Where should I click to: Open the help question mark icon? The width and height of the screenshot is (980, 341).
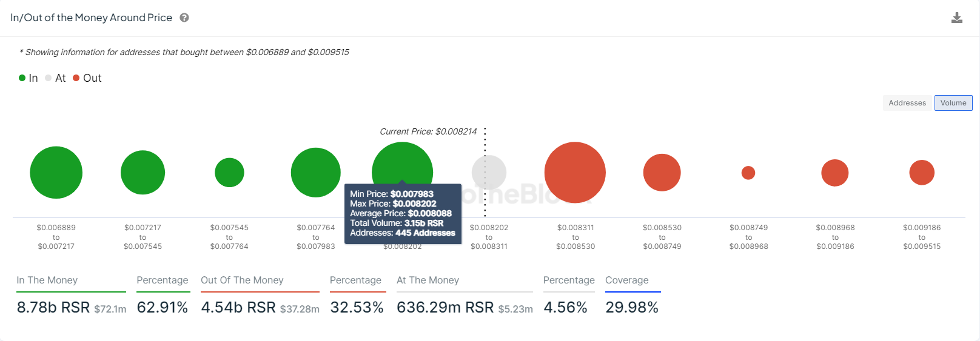tap(184, 18)
